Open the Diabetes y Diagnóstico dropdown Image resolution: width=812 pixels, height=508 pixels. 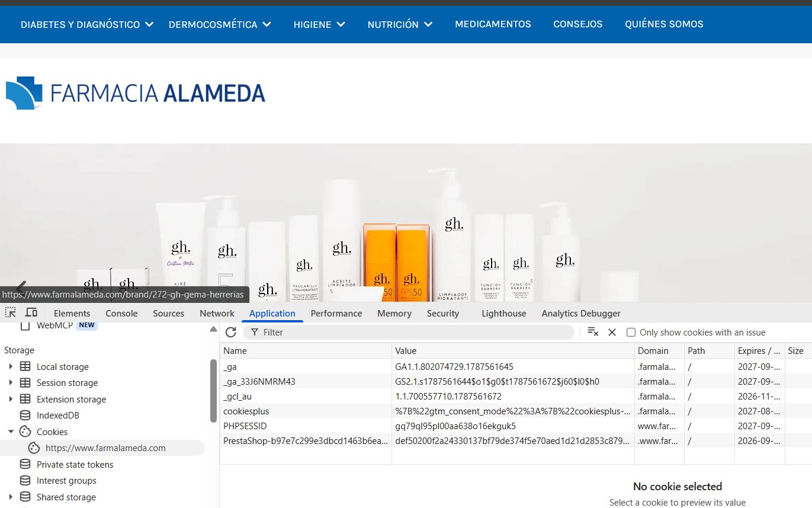pos(87,24)
